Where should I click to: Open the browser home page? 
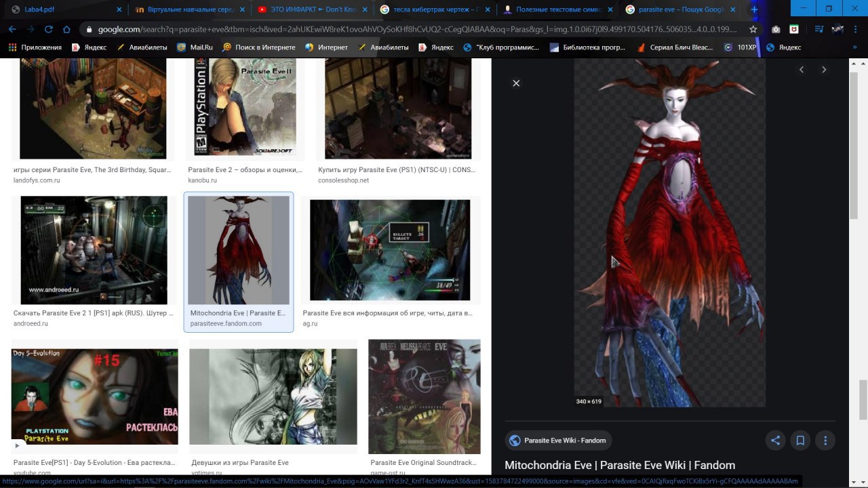click(x=66, y=29)
